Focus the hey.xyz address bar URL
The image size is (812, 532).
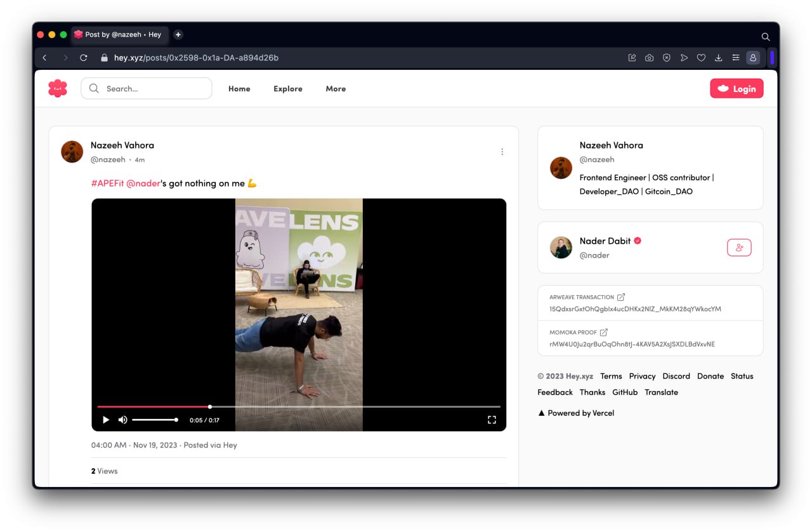(196, 58)
